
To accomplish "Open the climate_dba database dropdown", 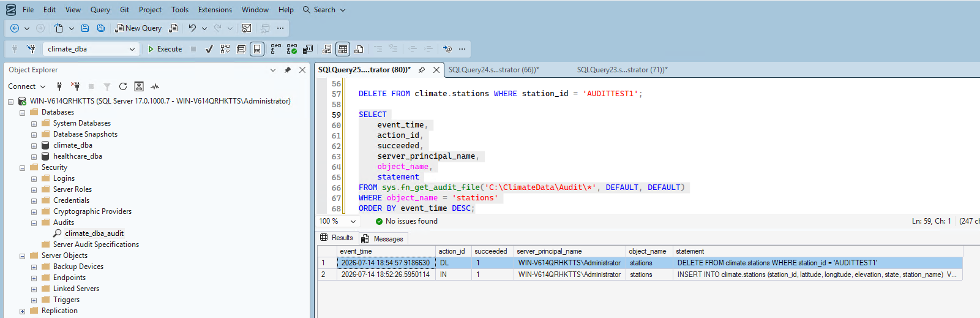I will click(132, 49).
